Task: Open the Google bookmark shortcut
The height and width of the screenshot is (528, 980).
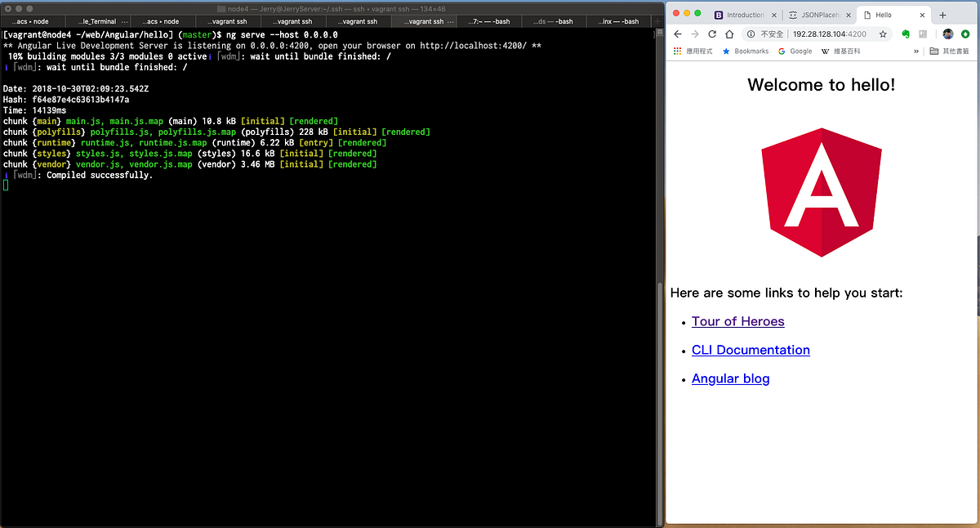Action: pyautogui.click(x=795, y=51)
